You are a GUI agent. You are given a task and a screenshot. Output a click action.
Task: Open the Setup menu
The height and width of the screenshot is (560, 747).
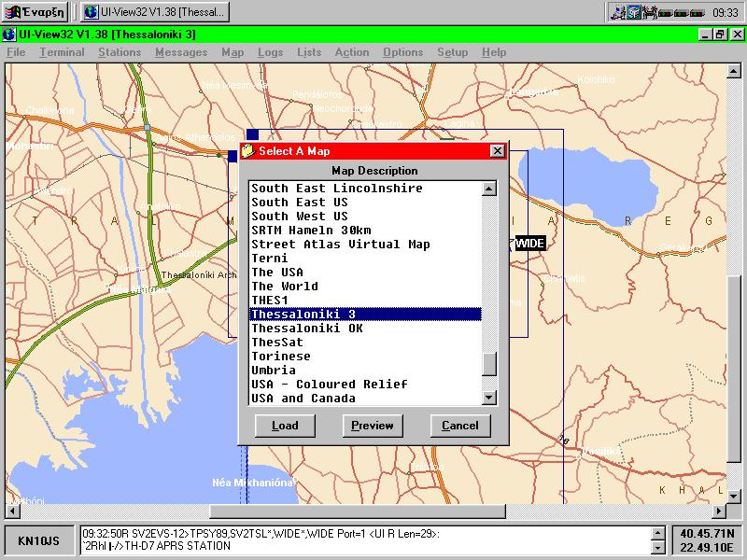point(452,52)
